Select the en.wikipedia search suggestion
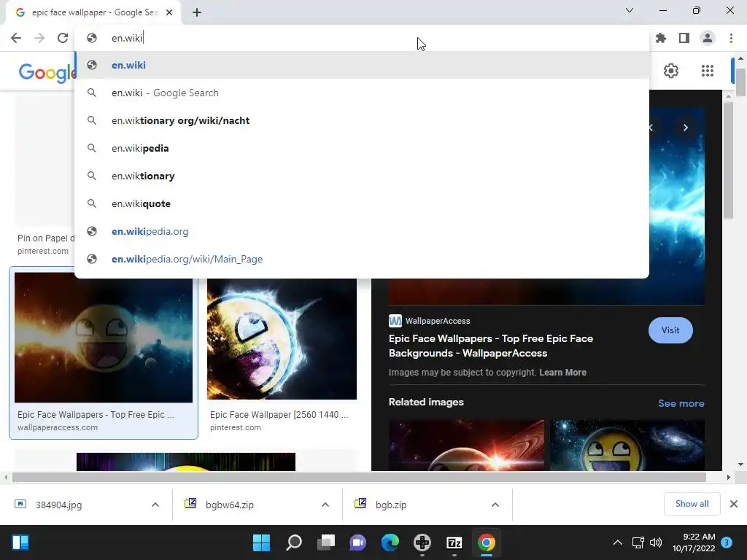This screenshot has height=560, width=747. [x=362, y=148]
